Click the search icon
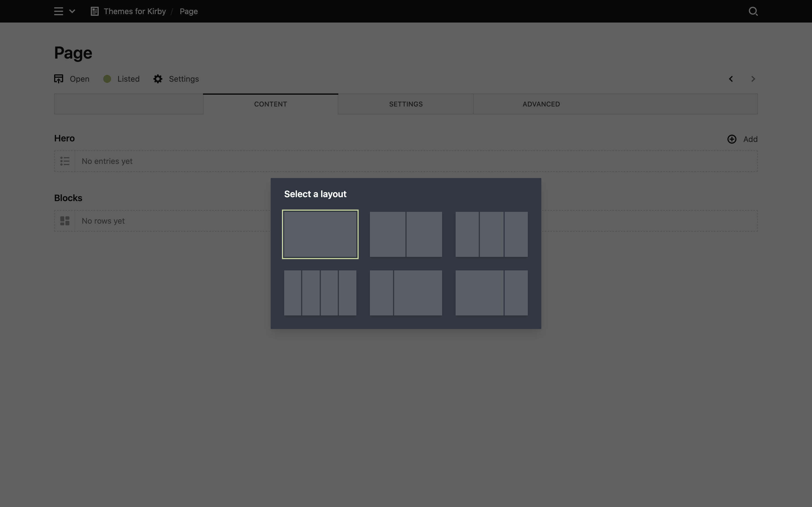 753,11
